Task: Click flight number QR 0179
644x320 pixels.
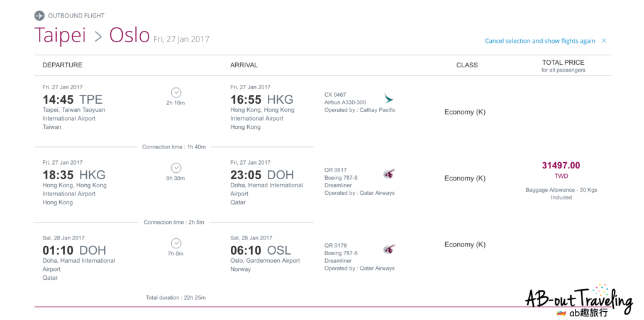Action: [x=335, y=245]
